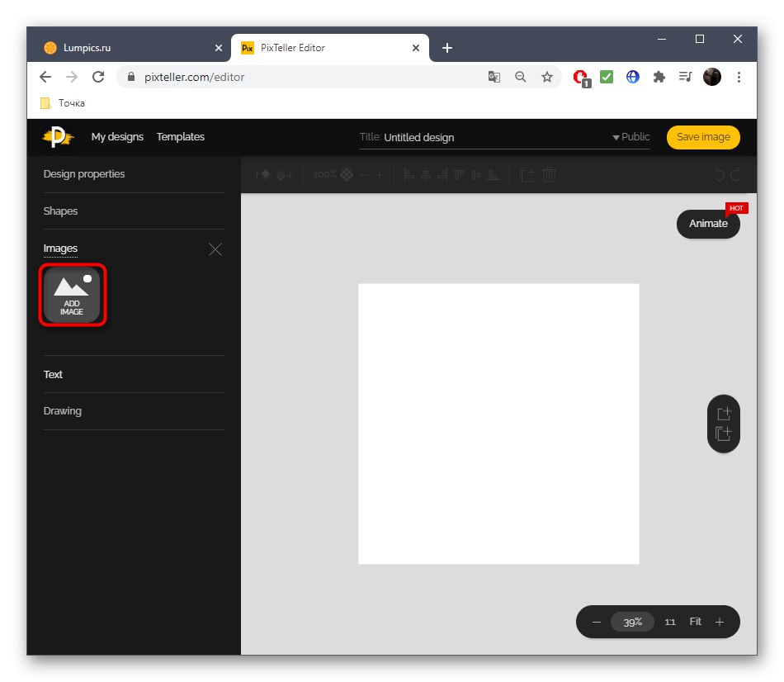Viewport: 784px width, 682px height.
Task: Expand the Shapes section in the sidebar
Action: click(x=60, y=211)
